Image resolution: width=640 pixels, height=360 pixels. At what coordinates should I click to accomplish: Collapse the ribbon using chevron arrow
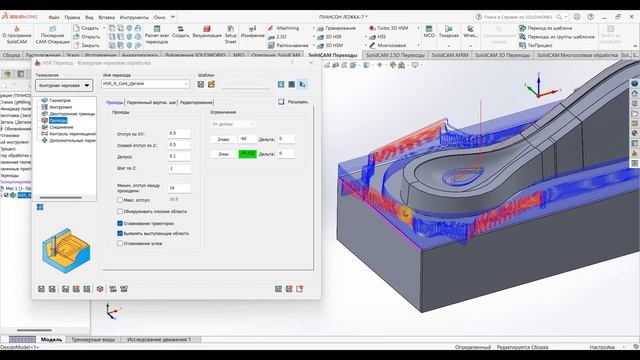[x=635, y=46]
